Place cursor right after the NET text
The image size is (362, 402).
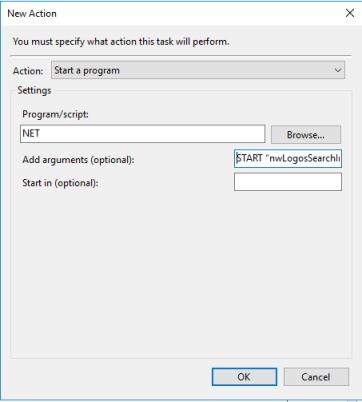pyautogui.click(x=41, y=133)
